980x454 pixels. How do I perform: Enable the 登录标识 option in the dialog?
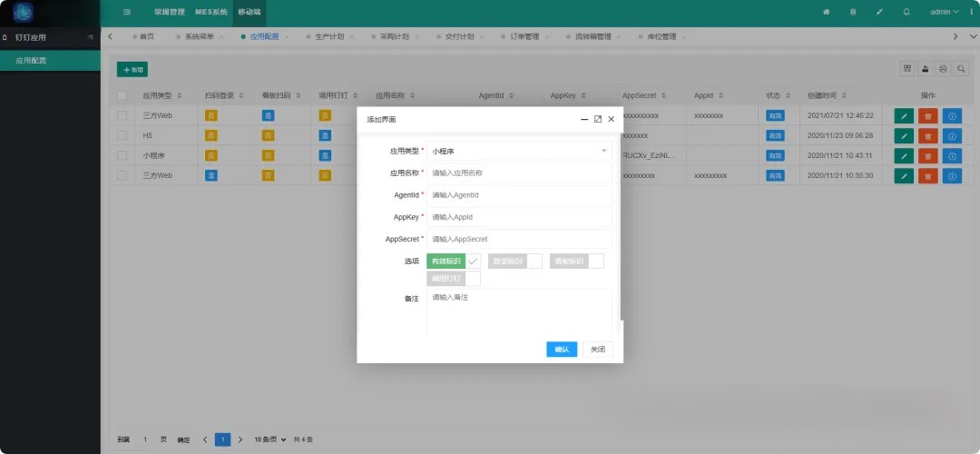point(515,261)
